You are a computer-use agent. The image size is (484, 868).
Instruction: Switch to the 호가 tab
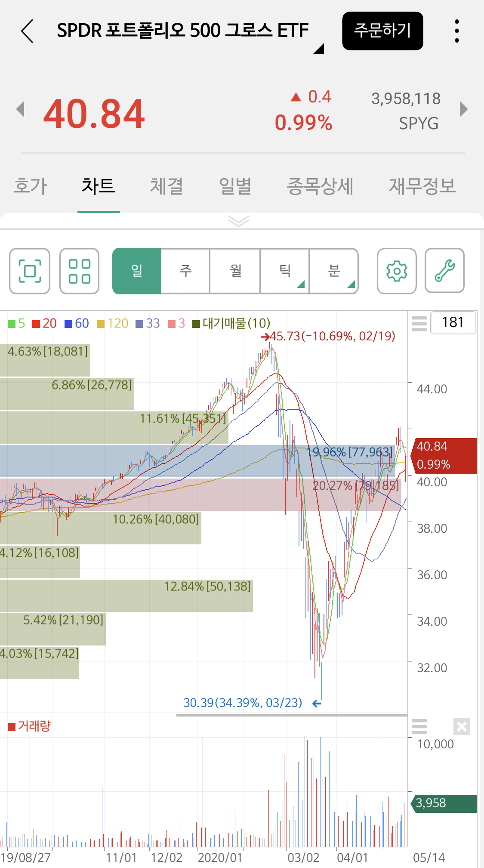click(x=30, y=186)
